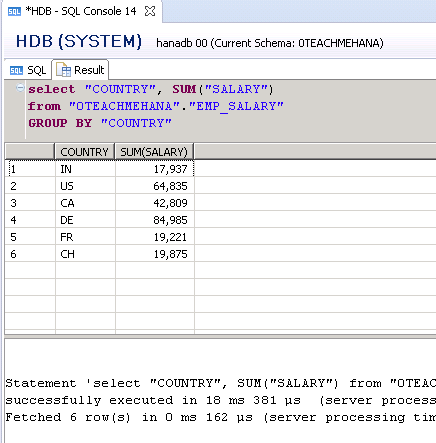Select the 84,985 salary cell
436x443 pixels.
click(155, 220)
